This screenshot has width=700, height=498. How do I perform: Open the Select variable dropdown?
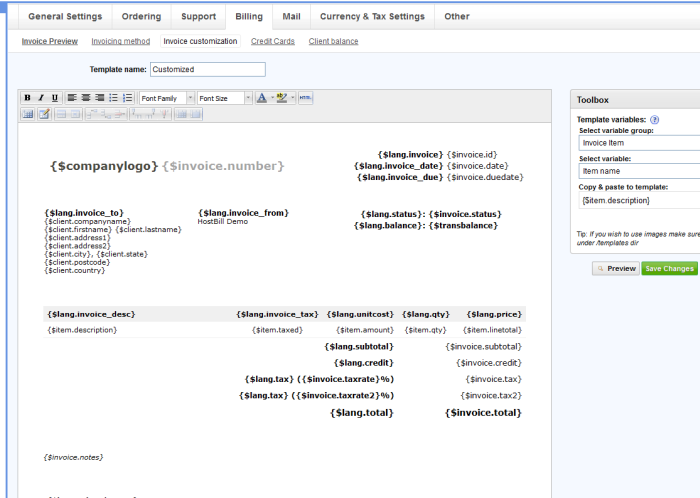point(639,171)
